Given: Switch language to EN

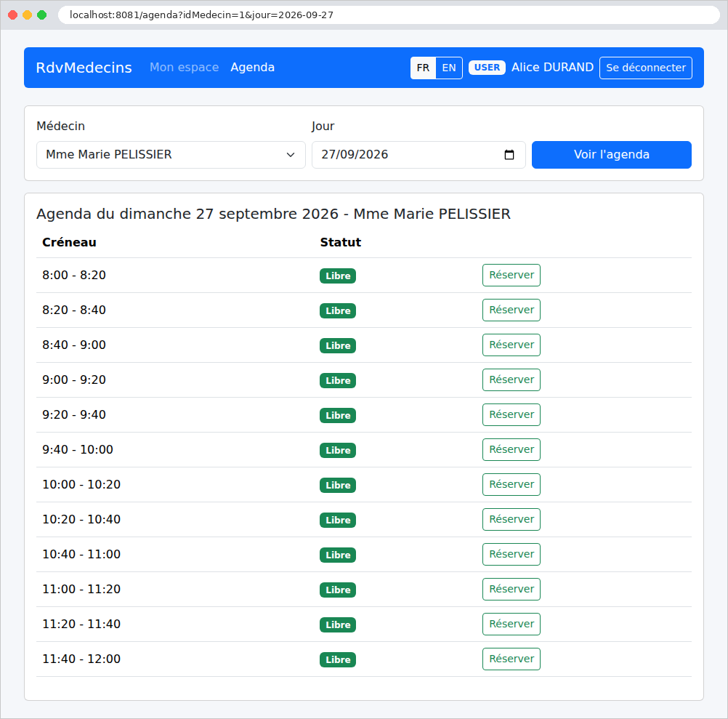Looking at the screenshot, I should pos(449,68).
